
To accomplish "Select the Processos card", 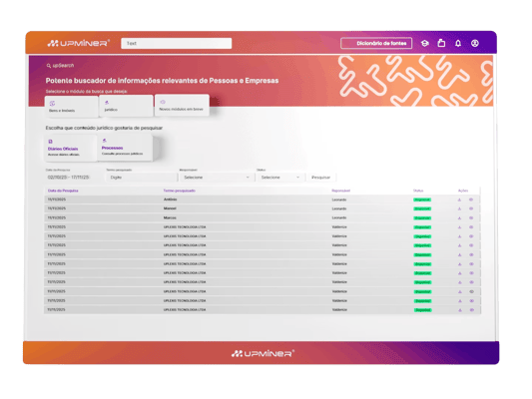I will pyautogui.click(x=125, y=147).
